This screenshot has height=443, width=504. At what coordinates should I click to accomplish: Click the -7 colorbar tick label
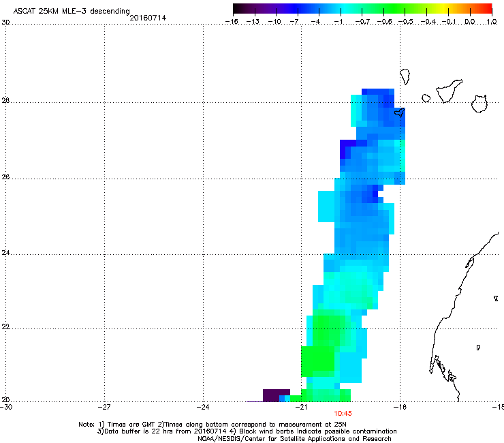(294, 22)
